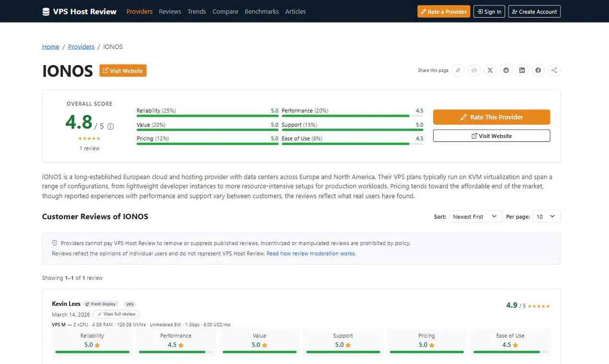Image resolution: width=609 pixels, height=364 pixels.
Task: Click the VPS M plan specification line
Action: pyautogui.click(x=141, y=325)
